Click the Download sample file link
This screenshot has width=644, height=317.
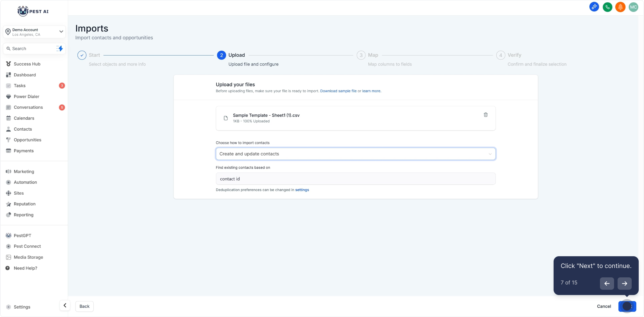pos(338,91)
